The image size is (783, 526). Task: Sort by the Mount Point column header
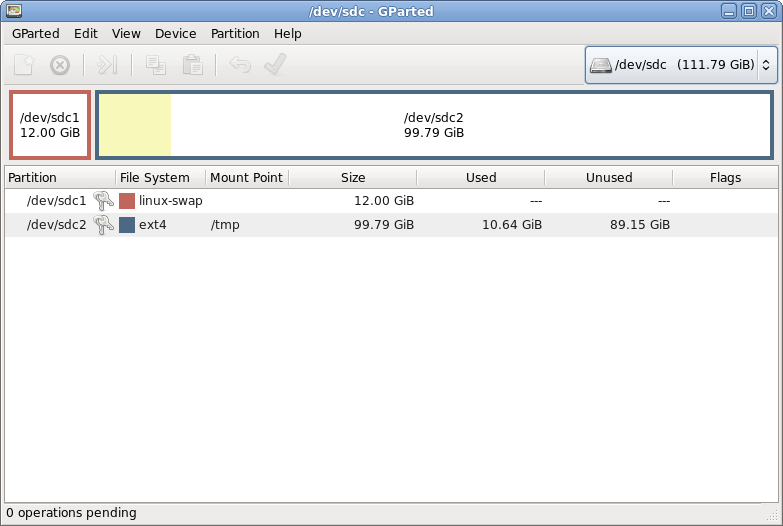(x=247, y=178)
